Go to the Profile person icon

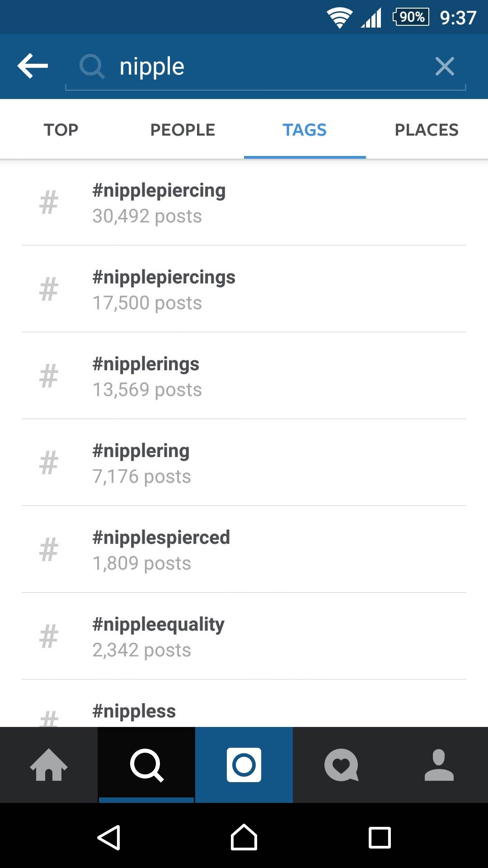439,765
